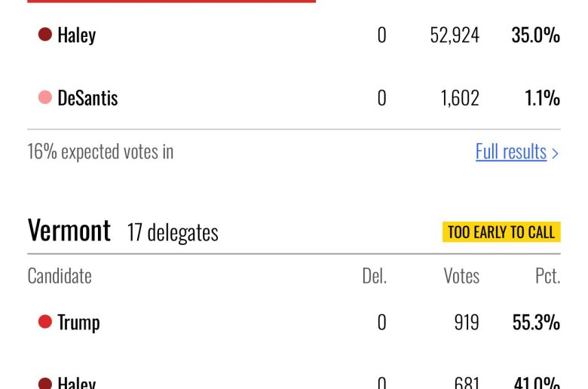
Task: Click Haley's 52,924 vote count
Action: click(x=455, y=35)
